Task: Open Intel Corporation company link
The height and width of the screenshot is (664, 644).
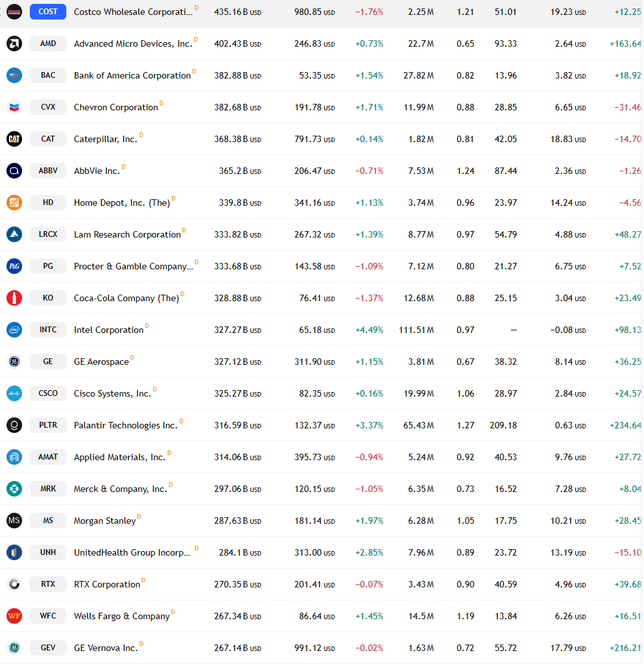Action: pyautogui.click(x=108, y=330)
